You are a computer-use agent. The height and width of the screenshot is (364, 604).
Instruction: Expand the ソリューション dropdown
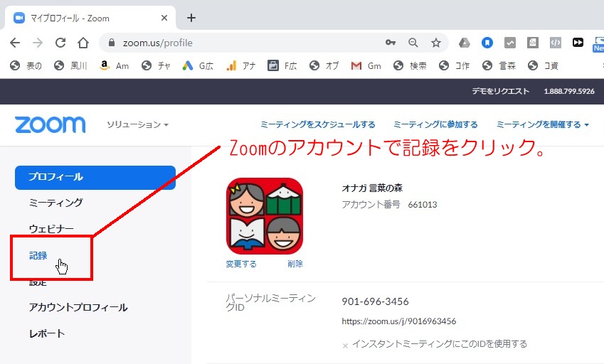pos(137,124)
